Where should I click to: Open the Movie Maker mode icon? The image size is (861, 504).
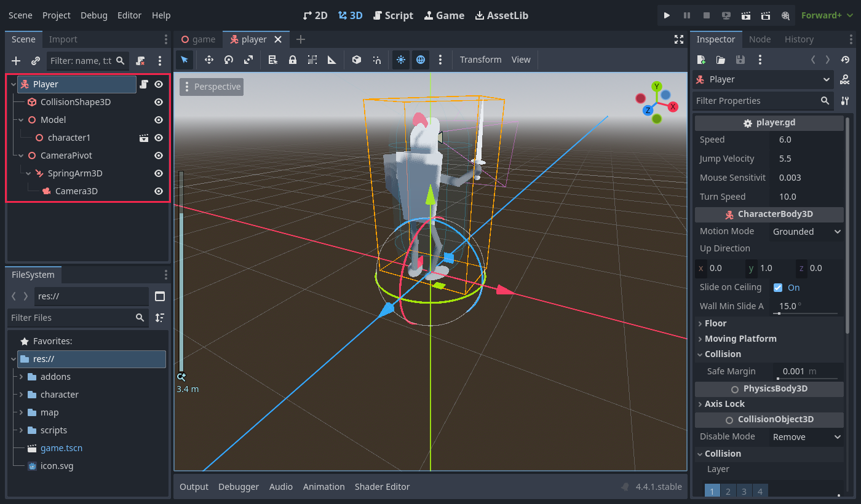point(785,15)
